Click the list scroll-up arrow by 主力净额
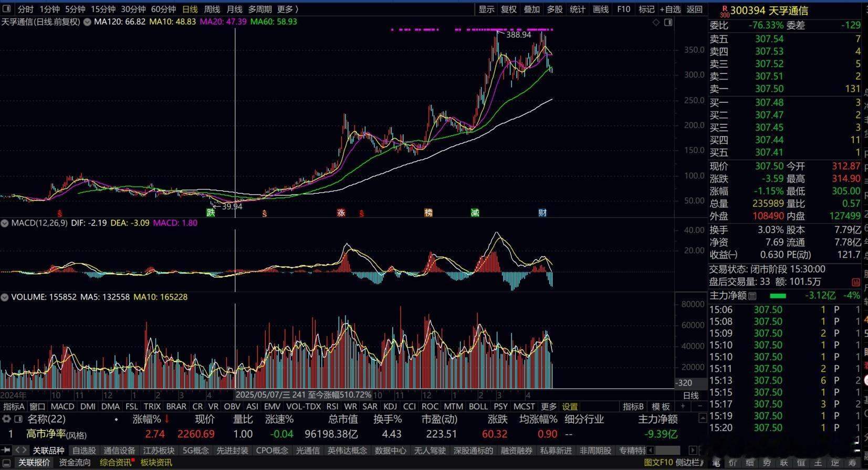Viewport: 868px width, 470px height. pyautogui.click(x=703, y=419)
